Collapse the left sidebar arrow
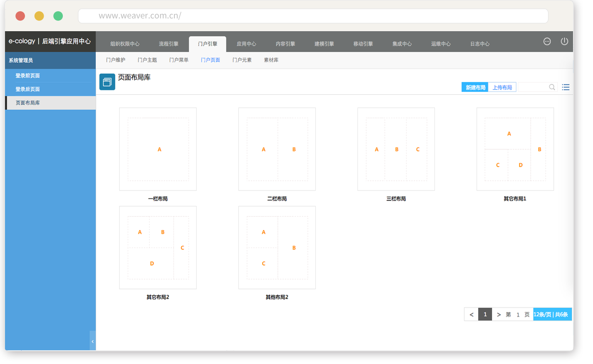 (x=92, y=341)
